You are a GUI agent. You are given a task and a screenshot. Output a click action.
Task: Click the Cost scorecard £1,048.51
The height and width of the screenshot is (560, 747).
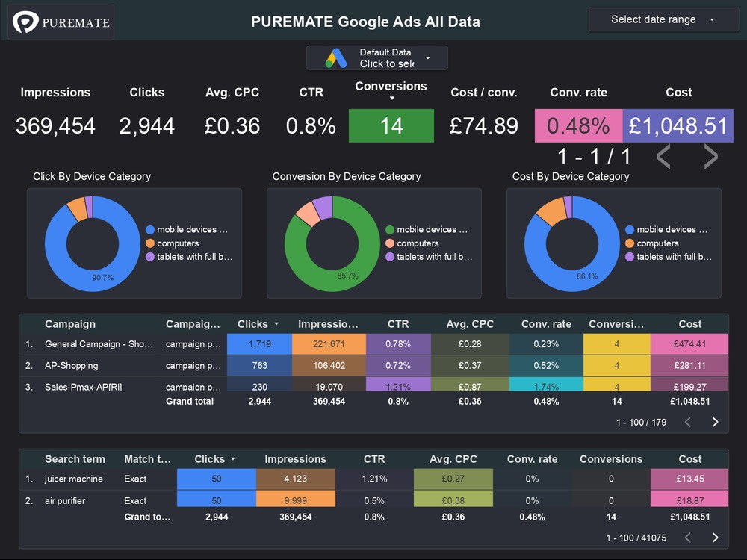point(678,125)
